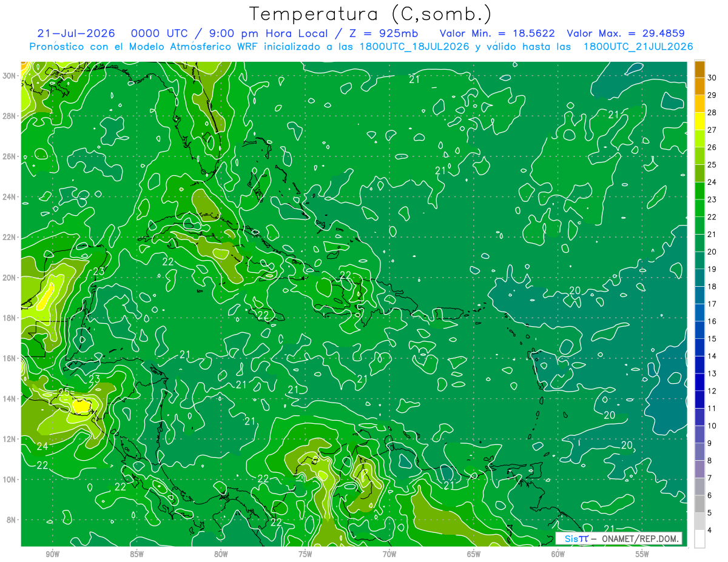Image resolution: width=728 pixels, height=562 pixels.
Task: Click the 24N latitude axis label
Action: 10,197
